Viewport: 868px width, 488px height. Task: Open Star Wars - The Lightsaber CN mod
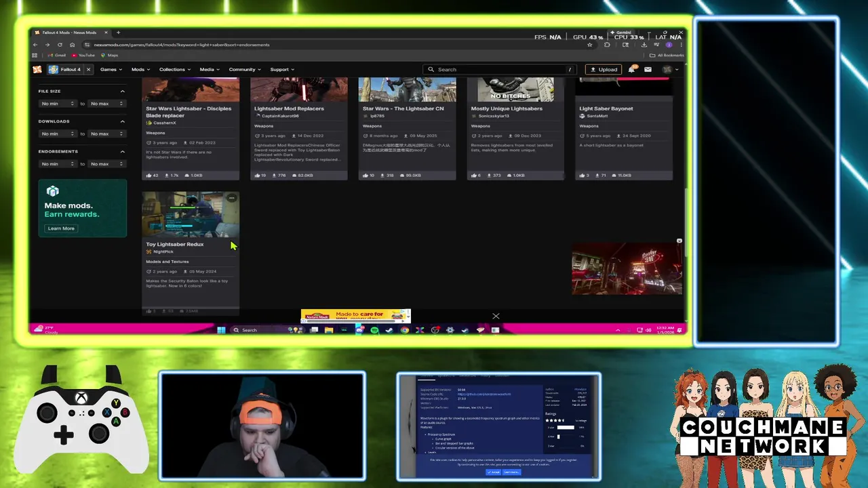coord(403,108)
